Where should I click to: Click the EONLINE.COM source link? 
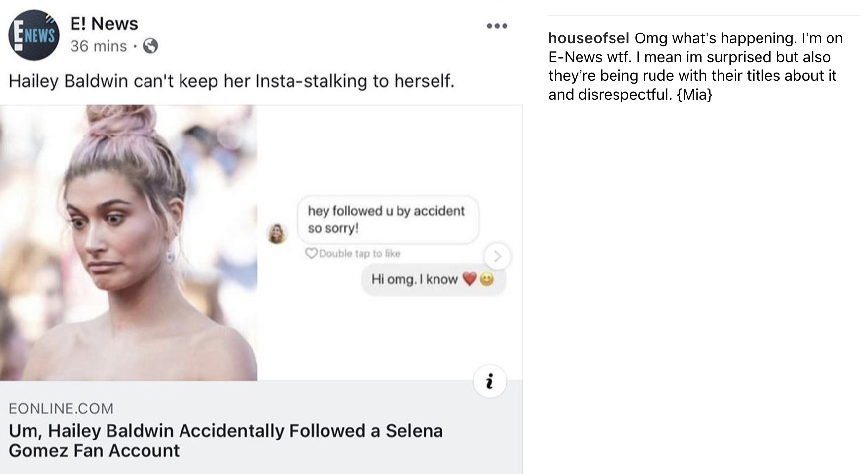coord(61,408)
